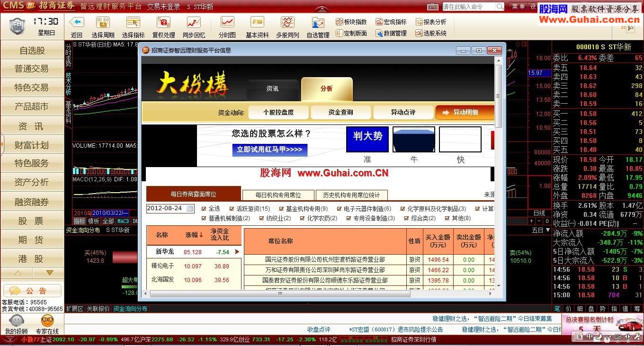This screenshot has width=644, height=346.
Task: Toggle the 普通机械制造(2) checkbox
Action: [x=204, y=218]
